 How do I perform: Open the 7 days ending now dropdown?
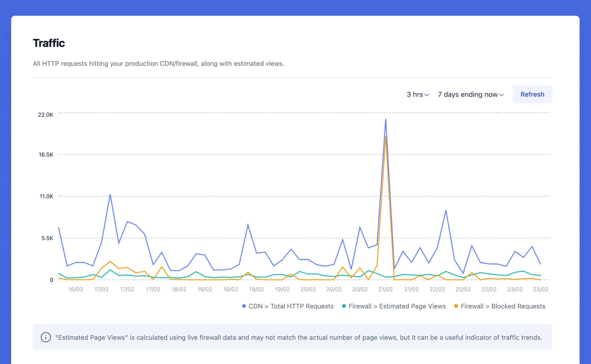pos(468,94)
